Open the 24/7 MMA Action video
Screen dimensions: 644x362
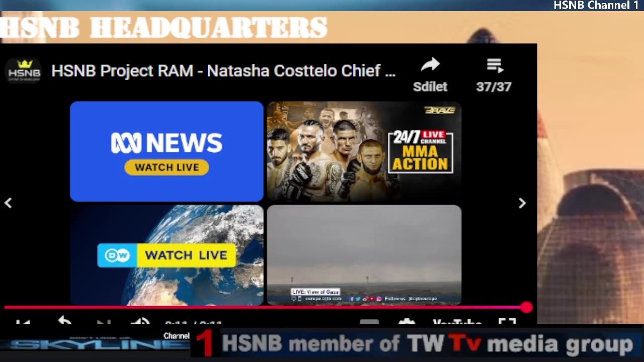click(364, 151)
